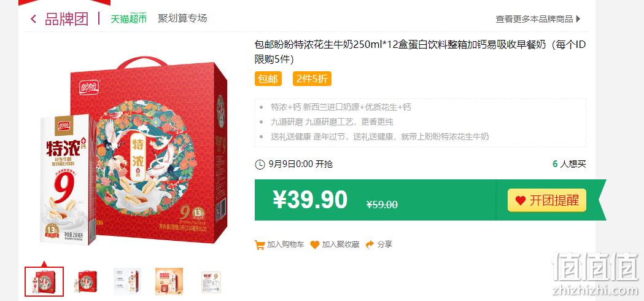The image size is (644, 301).
Task: Open the 品牌团 heading link
Action: point(66,19)
